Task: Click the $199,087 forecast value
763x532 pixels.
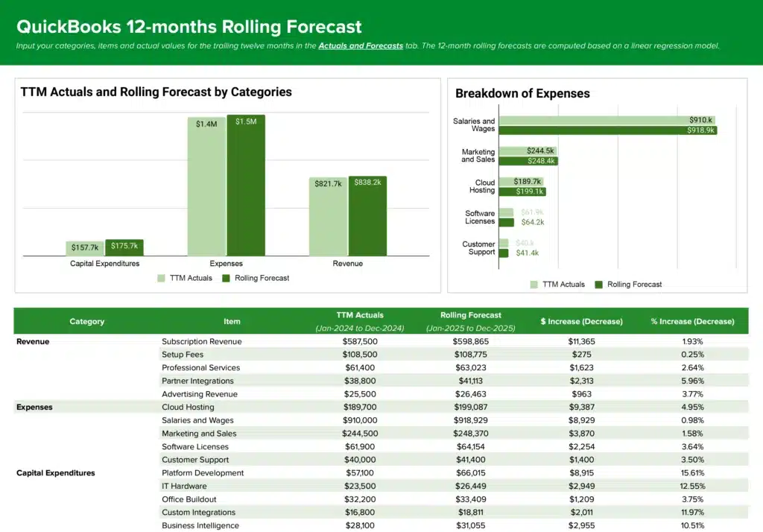Action: tap(471, 408)
